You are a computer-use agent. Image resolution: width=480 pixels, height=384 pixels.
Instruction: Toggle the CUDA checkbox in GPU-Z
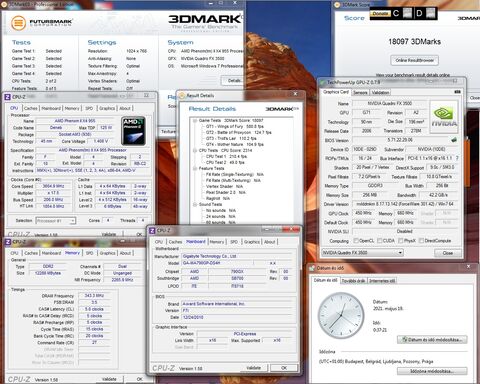point(379,240)
